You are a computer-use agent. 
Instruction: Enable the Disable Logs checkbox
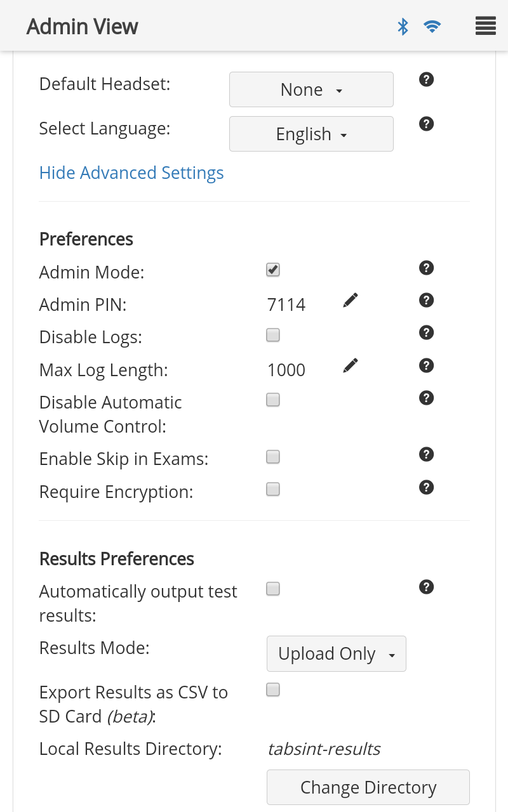tap(273, 335)
